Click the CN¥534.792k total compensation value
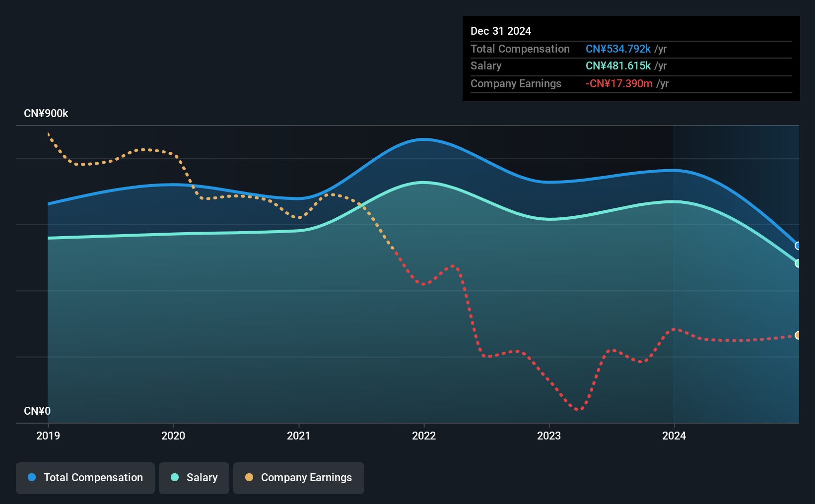Viewport: 815px width, 504px height. click(618, 49)
